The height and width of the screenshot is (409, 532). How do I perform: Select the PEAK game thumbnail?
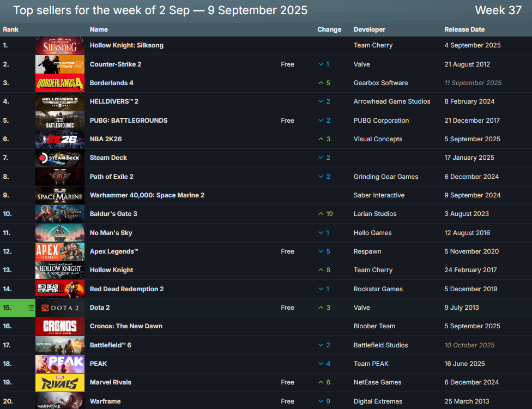click(x=60, y=364)
